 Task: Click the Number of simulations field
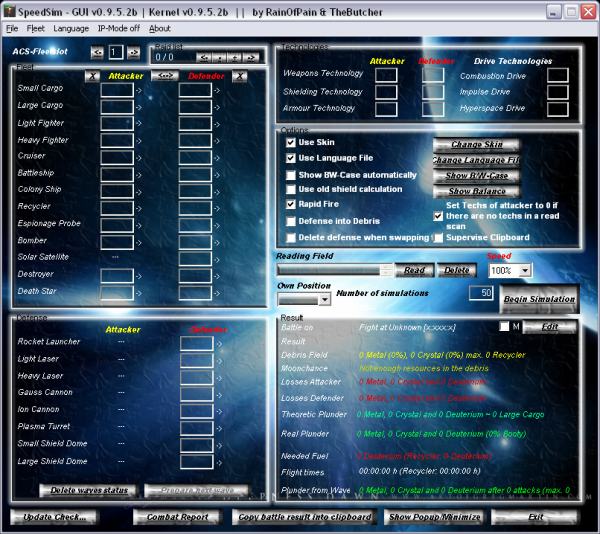click(481, 293)
